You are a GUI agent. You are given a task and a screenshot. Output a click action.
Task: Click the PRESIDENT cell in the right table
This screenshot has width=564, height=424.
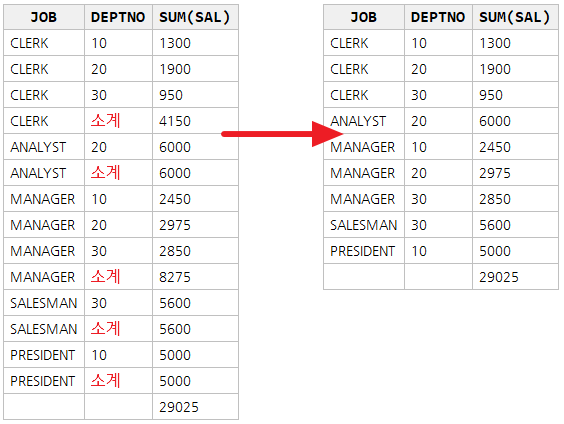coord(363,251)
